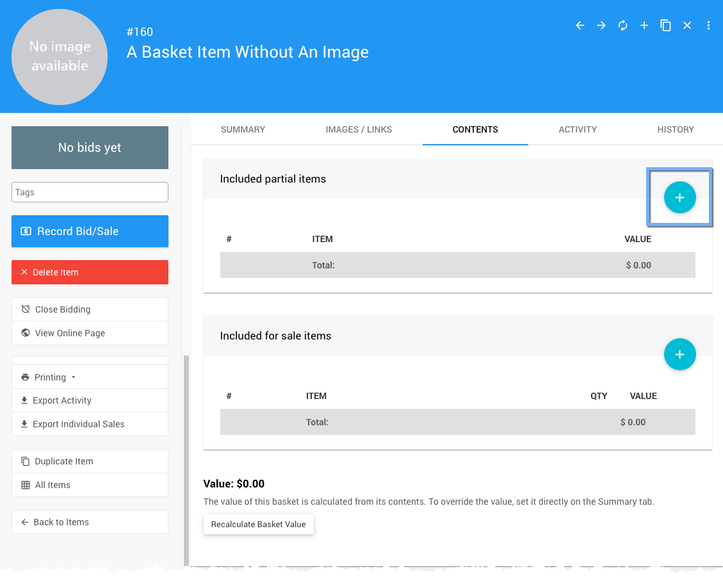
Task: Click into the Tags input field
Action: click(90, 192)
